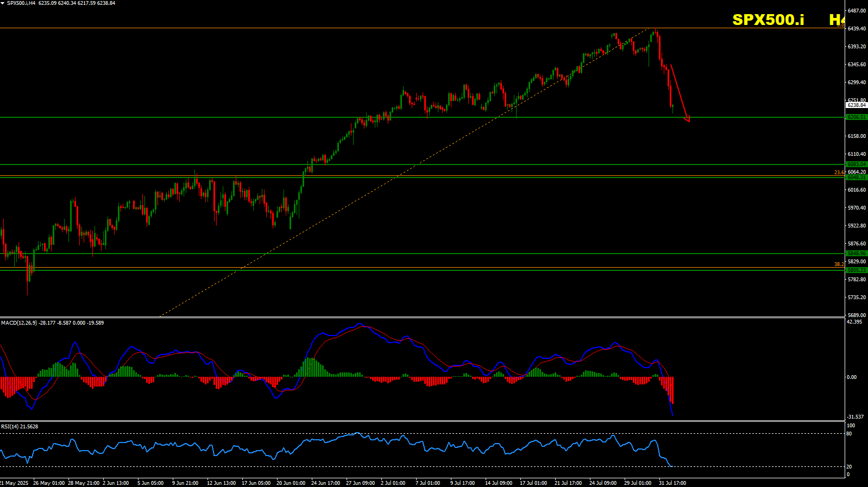Click the red arrowhead of the projection arrow
Image resolution: width=868 pixels, height=487 pixels.
688,119
